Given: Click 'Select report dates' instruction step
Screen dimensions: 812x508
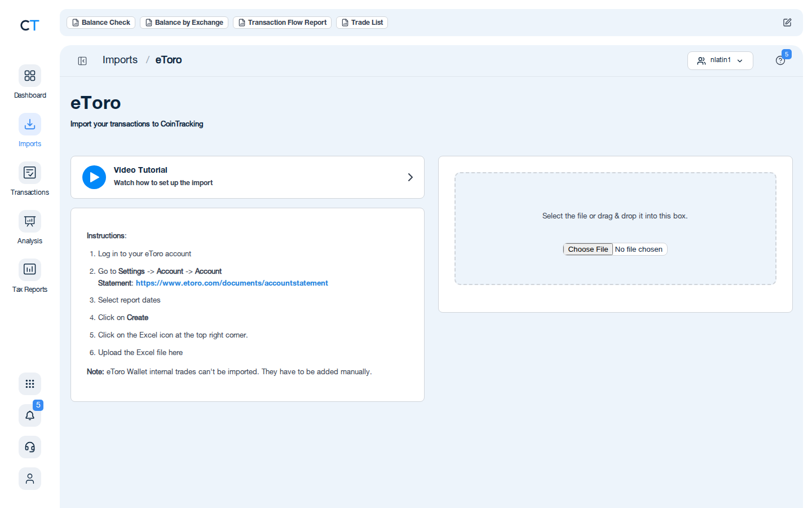Looking at the screenshot, I should coord(129,300).
